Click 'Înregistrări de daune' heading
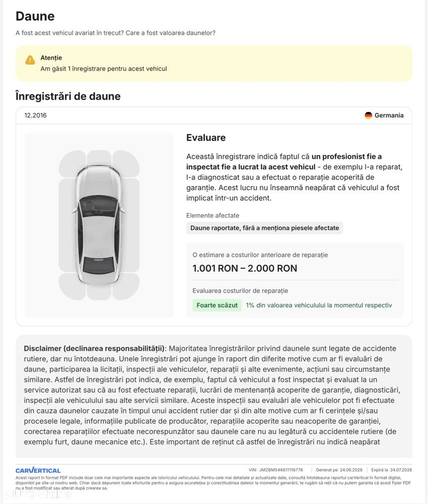The image size is (428, 504). pyautogui.click(x=68, y=96)
